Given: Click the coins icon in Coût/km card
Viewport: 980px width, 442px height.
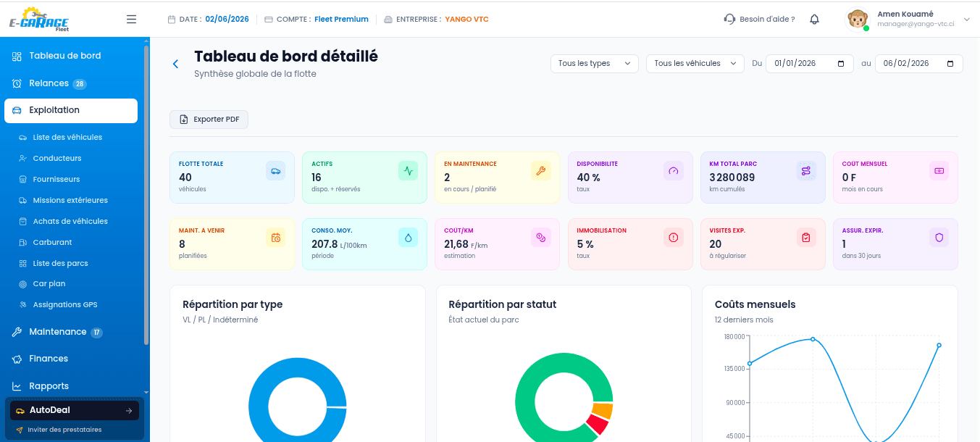Looking at the screenshot, I should (x=540, y=238).
